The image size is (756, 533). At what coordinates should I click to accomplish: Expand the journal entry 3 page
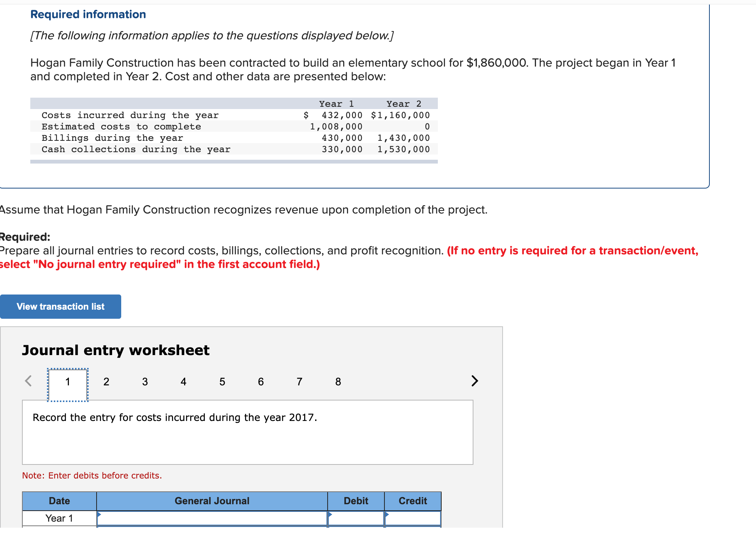tap(145, 382)
